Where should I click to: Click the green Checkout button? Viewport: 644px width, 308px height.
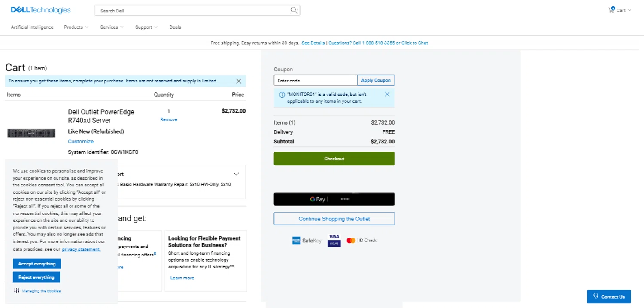click(334, 159)
